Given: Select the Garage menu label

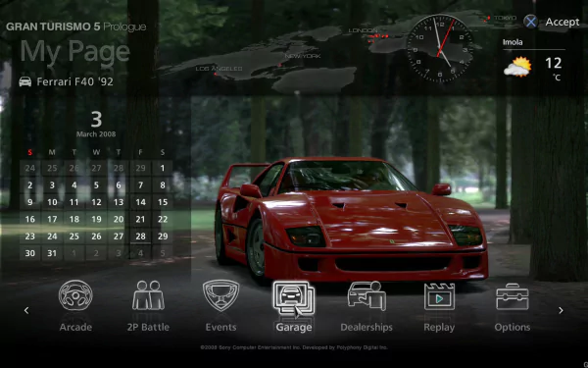Looking at the screenshot, I should (x=294, y=327).
